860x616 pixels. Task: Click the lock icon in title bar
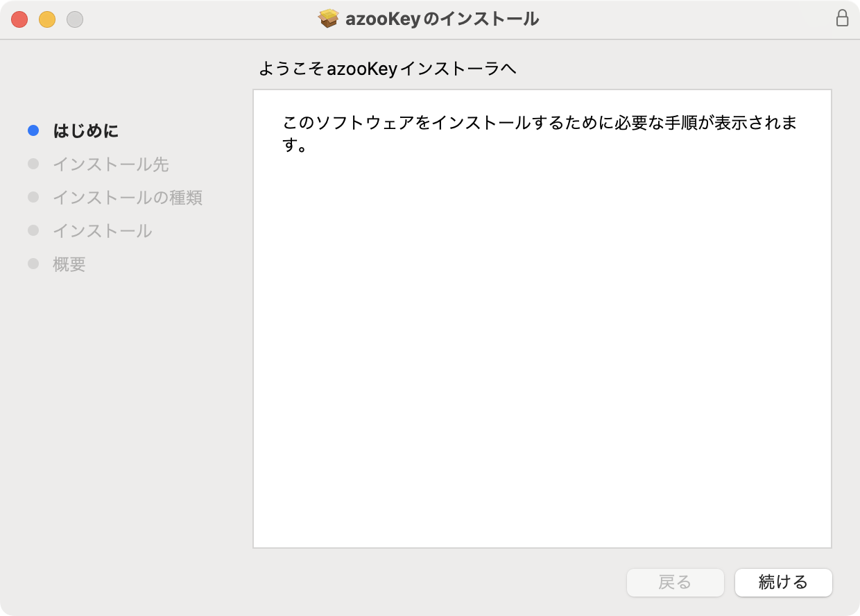pyautogui.click(x=842, y=19)
